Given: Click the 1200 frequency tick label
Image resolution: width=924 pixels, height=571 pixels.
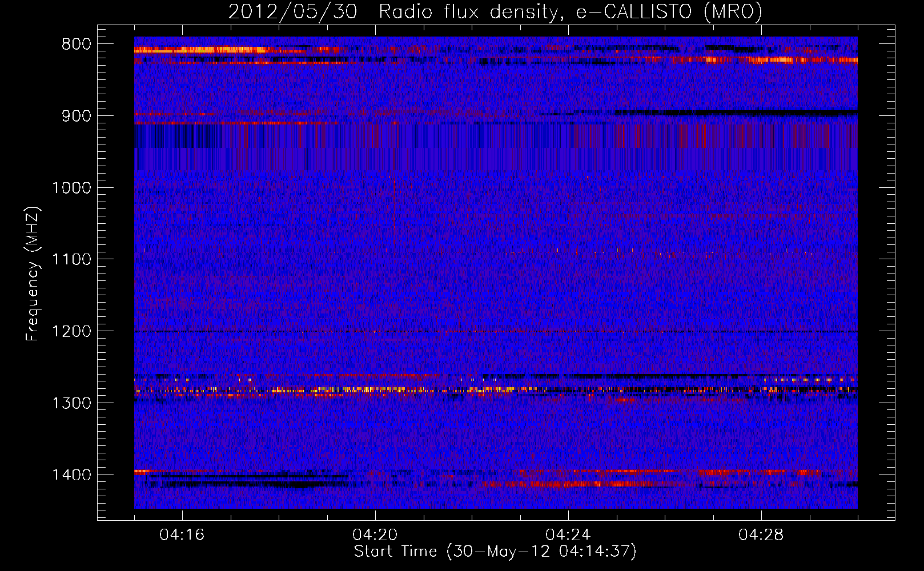Looking at the screenshot, I should pos(71,331).
